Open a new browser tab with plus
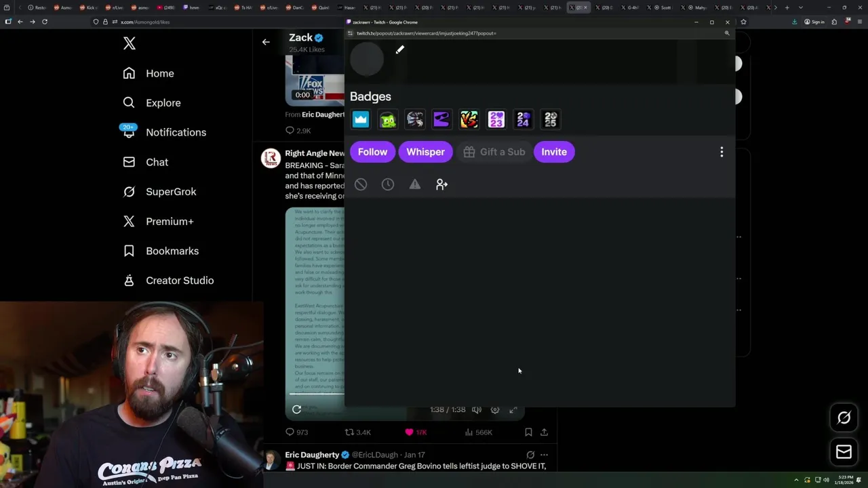868x488 pixels. pyautogui.click(x=787, y=7)
